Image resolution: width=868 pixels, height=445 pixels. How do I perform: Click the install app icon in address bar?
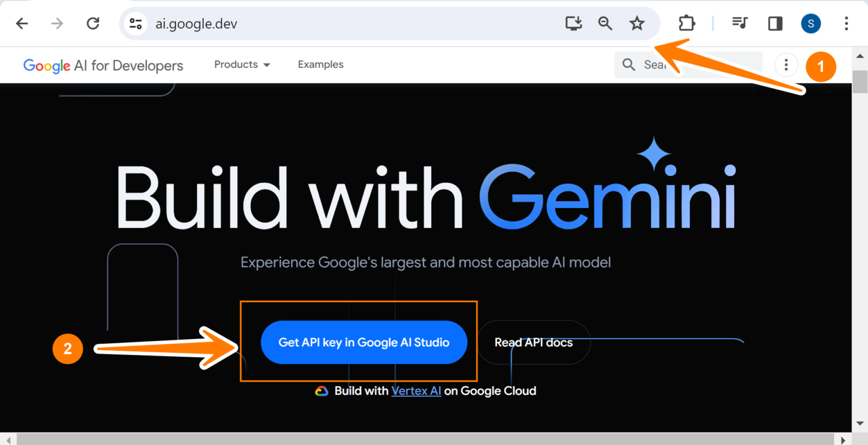tap(574, 23)
